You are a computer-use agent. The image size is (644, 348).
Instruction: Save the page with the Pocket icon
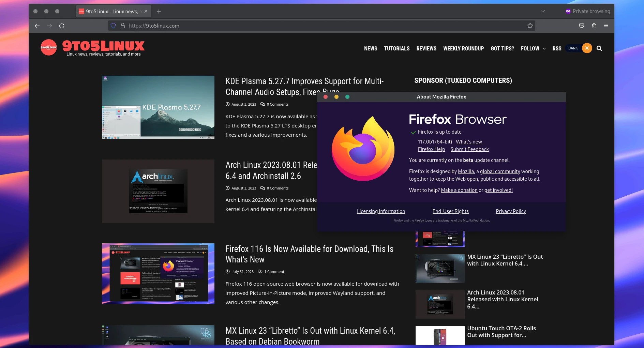pyautogui.click(x=581, y=26)
